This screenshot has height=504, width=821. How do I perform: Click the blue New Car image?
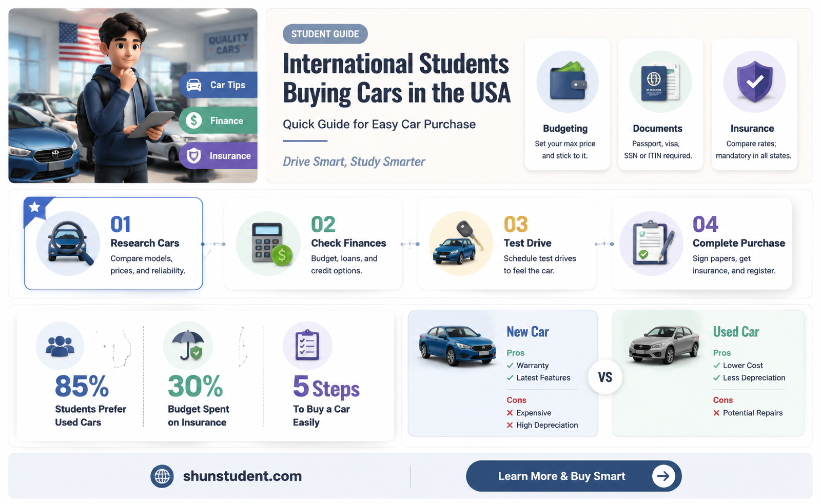(458, 345)
